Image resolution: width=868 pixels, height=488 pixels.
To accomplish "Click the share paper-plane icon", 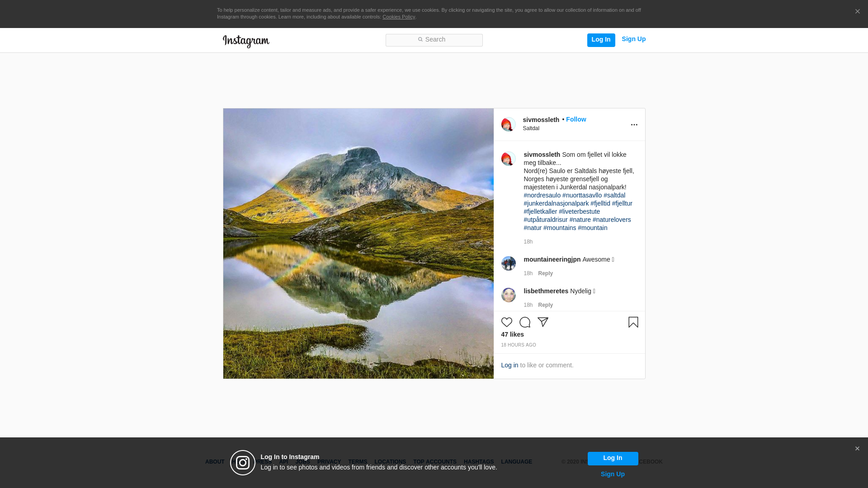I will point(542,322).
